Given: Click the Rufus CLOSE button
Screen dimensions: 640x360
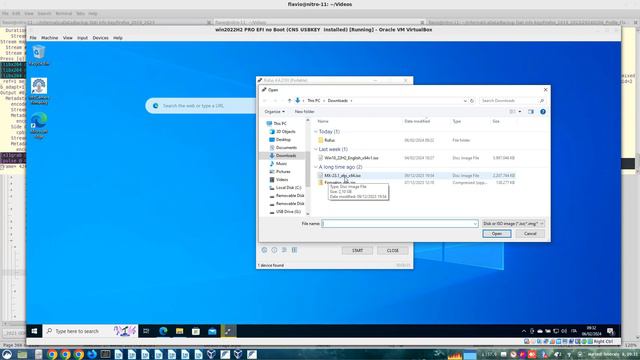Looking at the screenshot, I should point(393,250).
